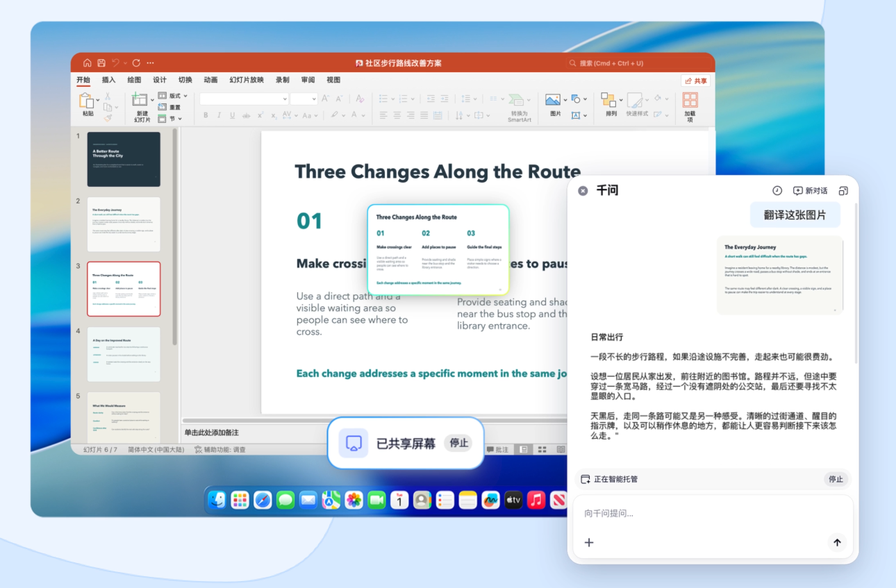Stop screen sharing via 已共享屏幕 停止 button
896x588 pixels.
458,443
